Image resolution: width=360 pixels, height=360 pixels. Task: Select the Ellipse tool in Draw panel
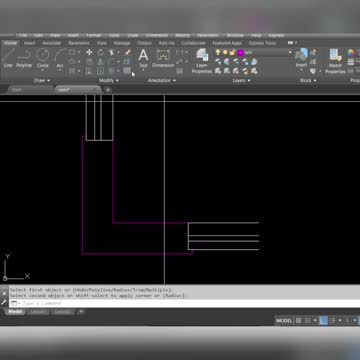coord(72,61)
